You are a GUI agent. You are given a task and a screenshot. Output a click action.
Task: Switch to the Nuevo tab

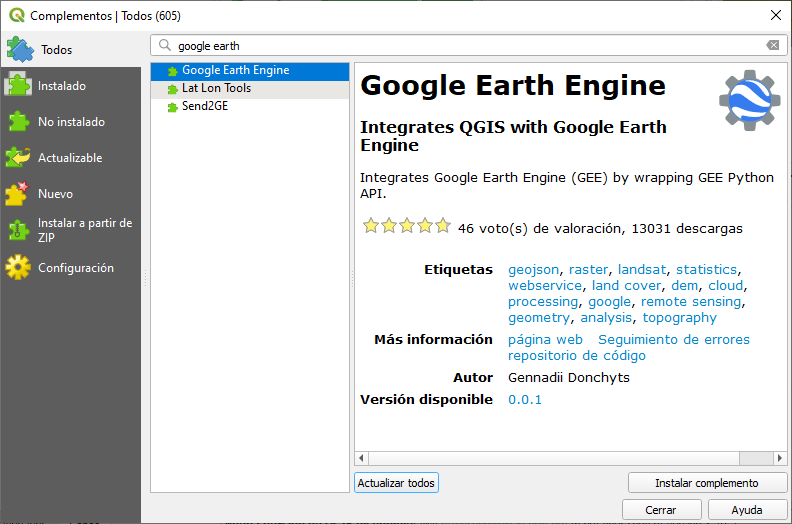coord(71,194)
